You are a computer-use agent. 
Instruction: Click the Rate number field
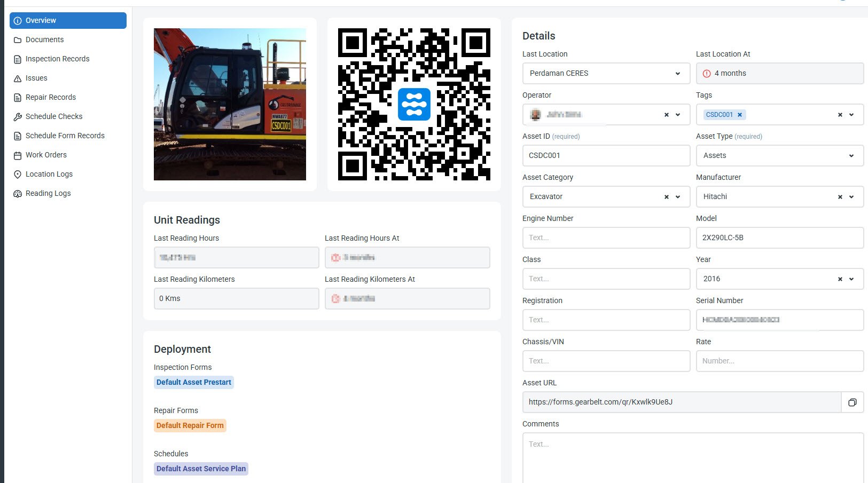pos(780,361)
